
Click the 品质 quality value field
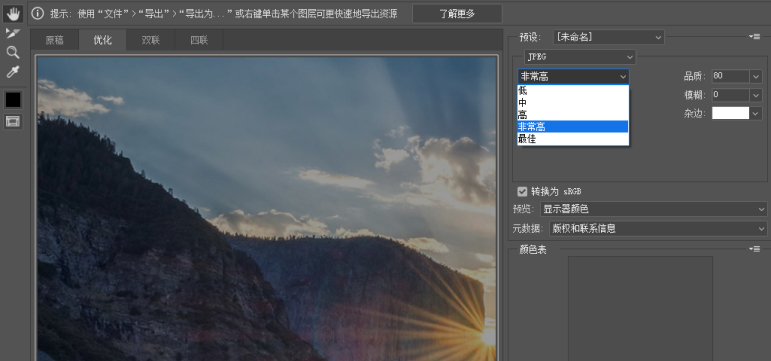(731, 76)
